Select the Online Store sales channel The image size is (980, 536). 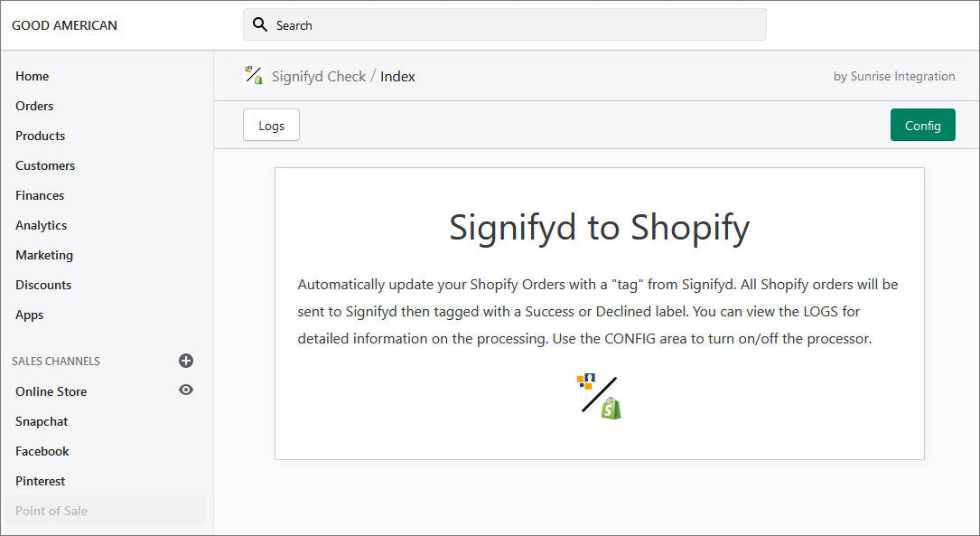(x=51, y=391)
